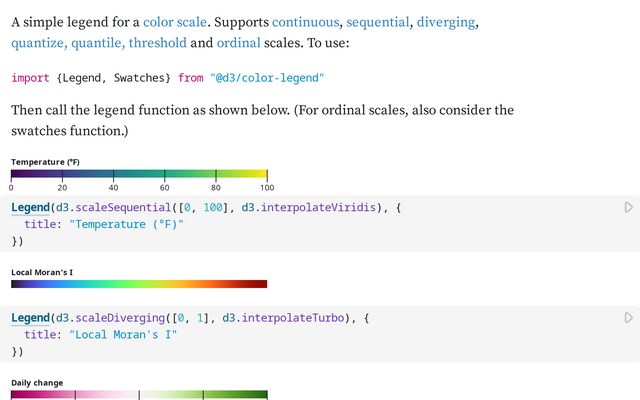
Task: Visit the "diverging" scale link
Action: coord(446,22)
